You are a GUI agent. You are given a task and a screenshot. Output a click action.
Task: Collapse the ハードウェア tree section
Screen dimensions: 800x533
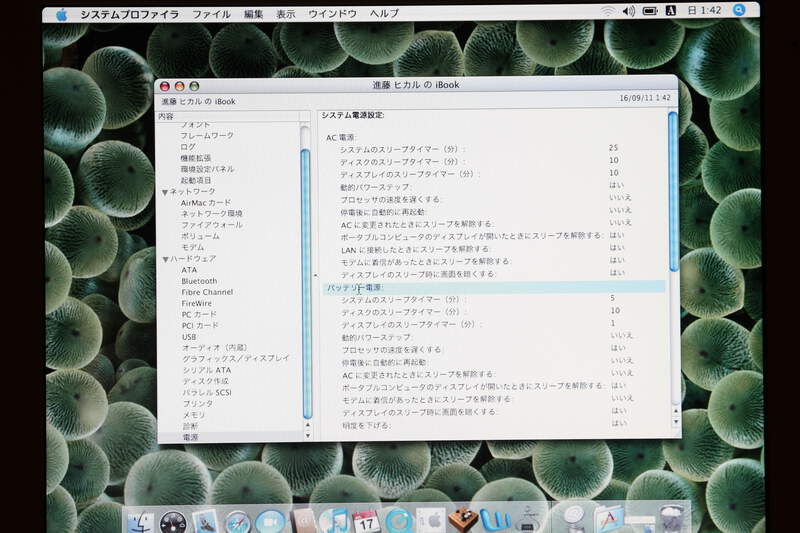click(165, 260)
